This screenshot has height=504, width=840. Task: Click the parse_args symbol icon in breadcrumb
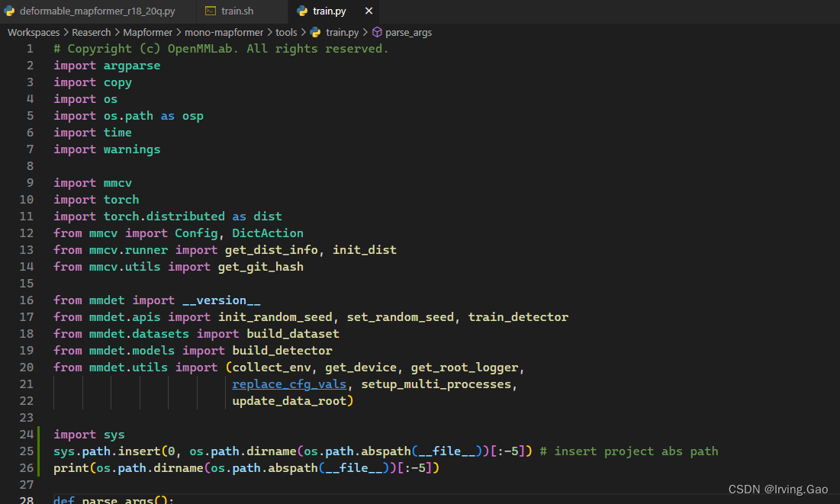click(376, 32)
